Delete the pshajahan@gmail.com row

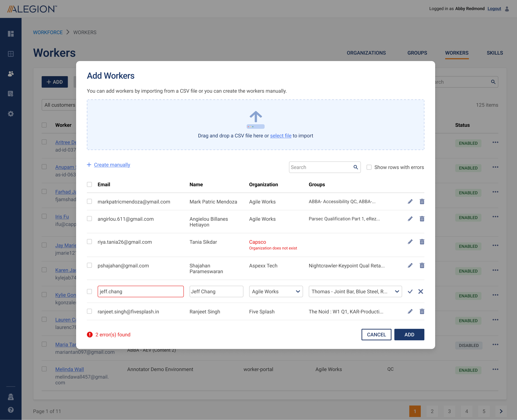click(x=422, y=265)
